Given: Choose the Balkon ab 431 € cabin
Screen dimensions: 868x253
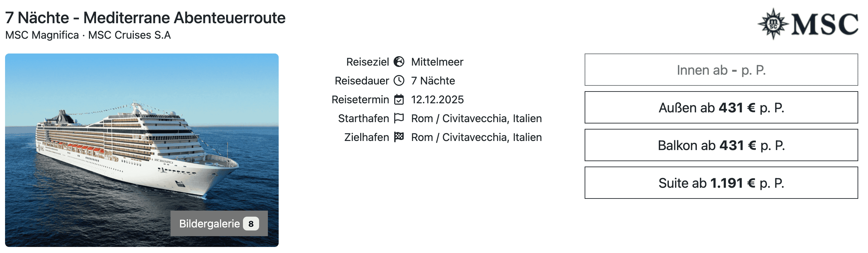Looking at the screenshot, I should 721,145.
